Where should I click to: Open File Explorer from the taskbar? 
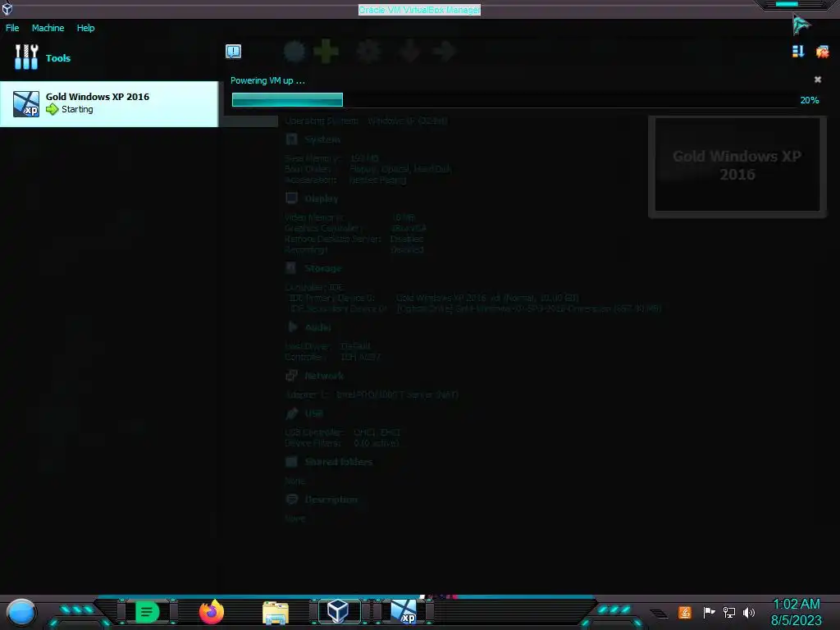point(276,612)
